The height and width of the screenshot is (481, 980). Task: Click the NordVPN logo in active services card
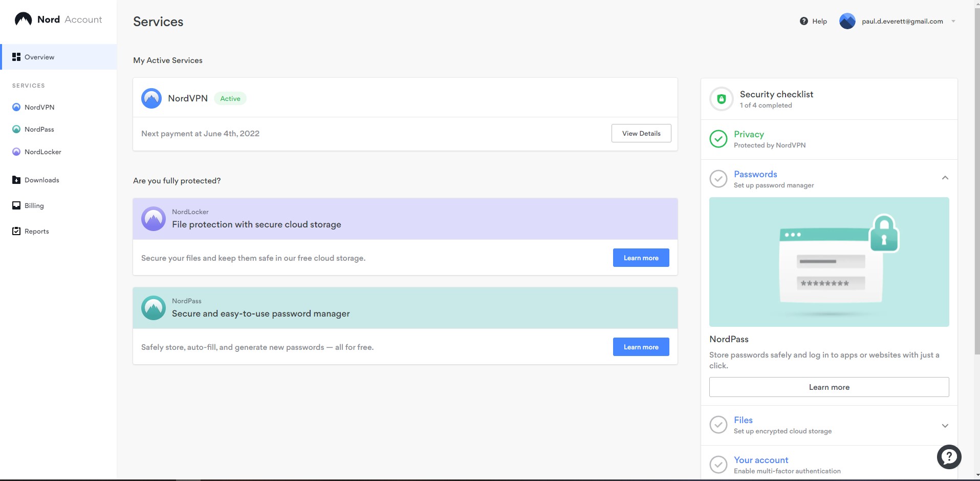151,98
